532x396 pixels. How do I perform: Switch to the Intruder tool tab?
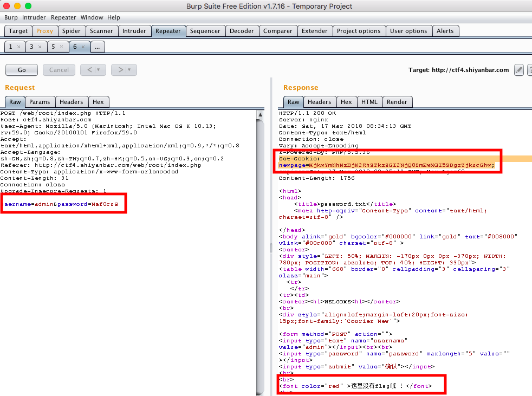(x=134, y=31)
